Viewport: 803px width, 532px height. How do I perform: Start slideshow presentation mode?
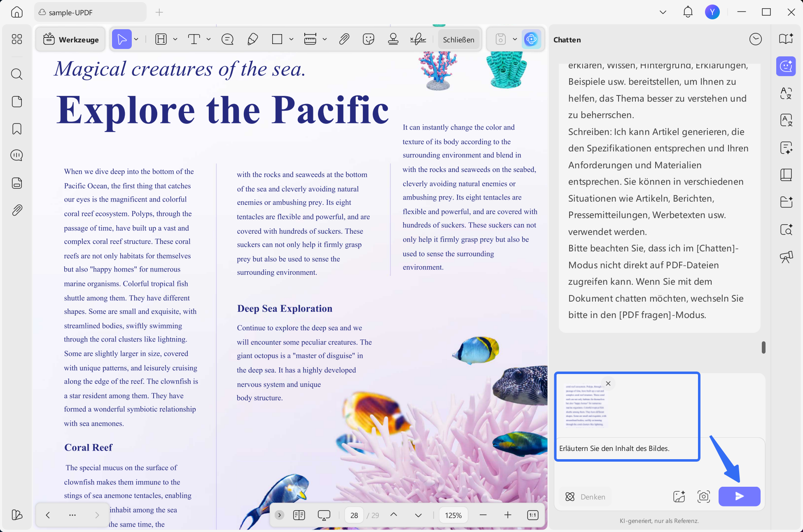coord(324,515)
